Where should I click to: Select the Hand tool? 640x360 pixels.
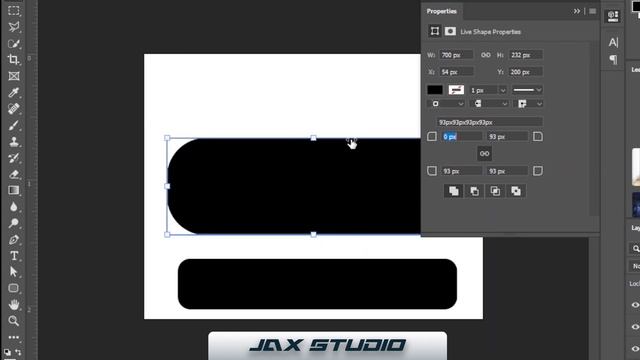tap(13, 304)
